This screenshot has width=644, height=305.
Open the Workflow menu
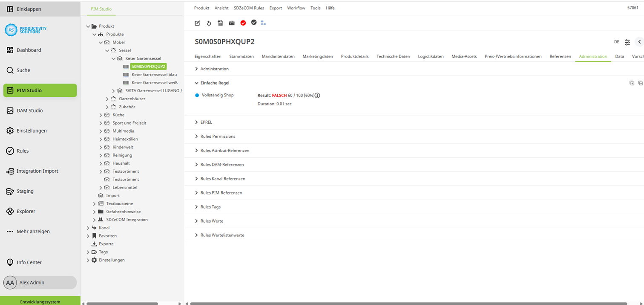pos(296,8)
